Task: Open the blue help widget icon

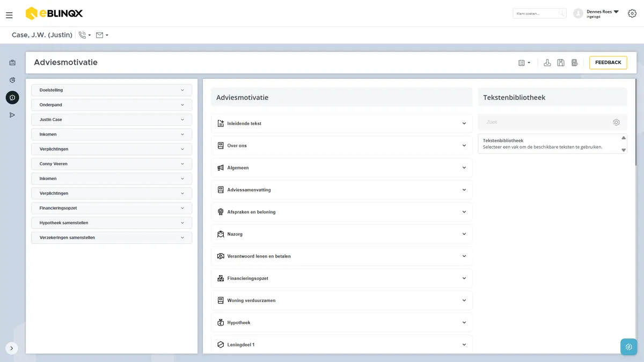Action: (629, 347)
